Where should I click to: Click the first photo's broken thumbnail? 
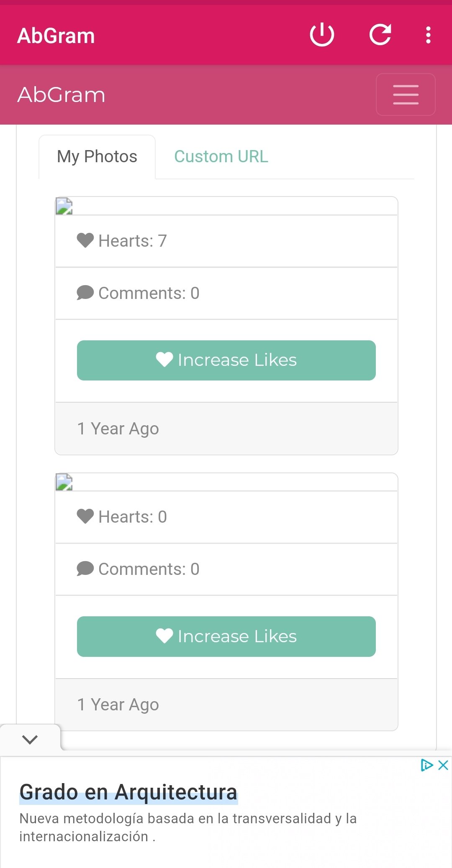tap(64, 206)
